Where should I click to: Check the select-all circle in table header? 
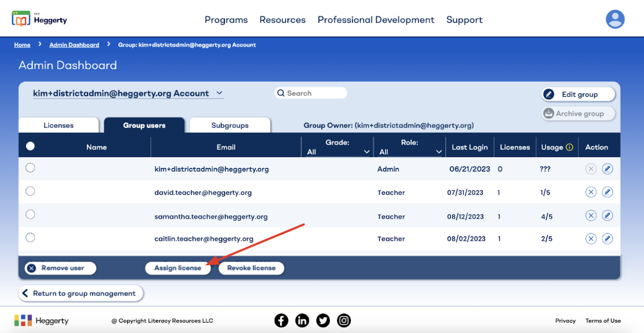30,146
